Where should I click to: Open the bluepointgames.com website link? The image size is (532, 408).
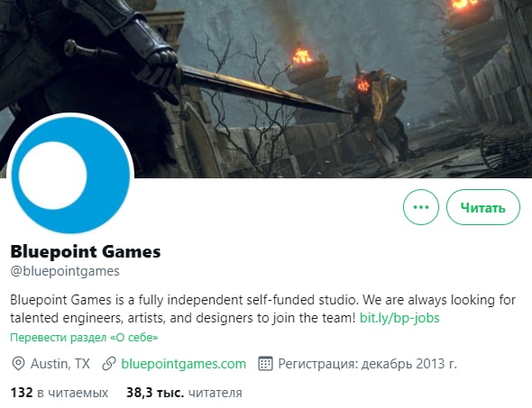click(x=184, y=364)
